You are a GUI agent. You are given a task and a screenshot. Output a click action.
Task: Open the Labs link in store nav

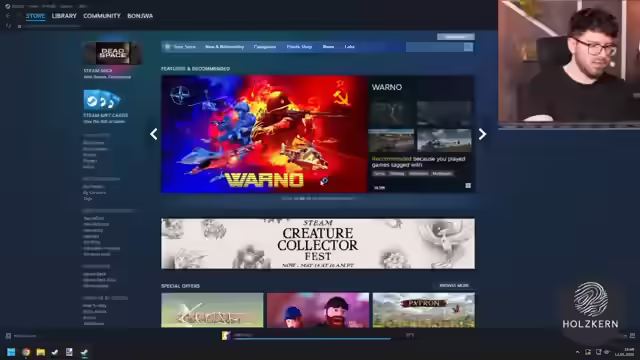(x=349, y=47)
